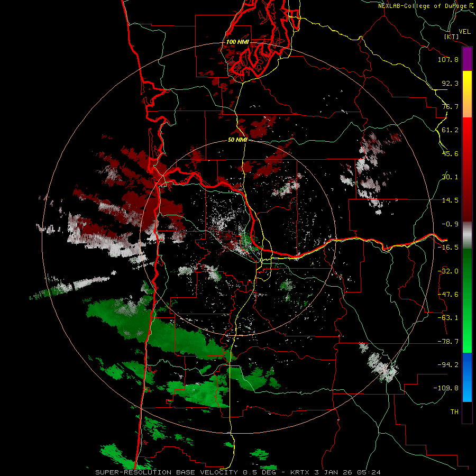Click the -109.8 velocity scale value
The image size is (476, 476).
(x=446, y=388)
